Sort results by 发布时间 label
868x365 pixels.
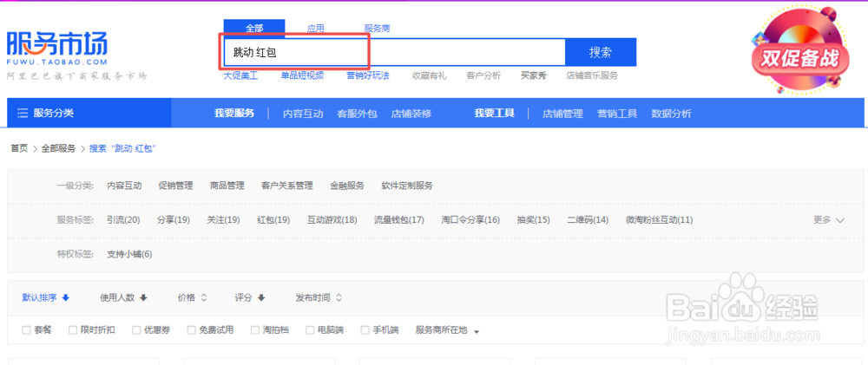pos(312,297)
